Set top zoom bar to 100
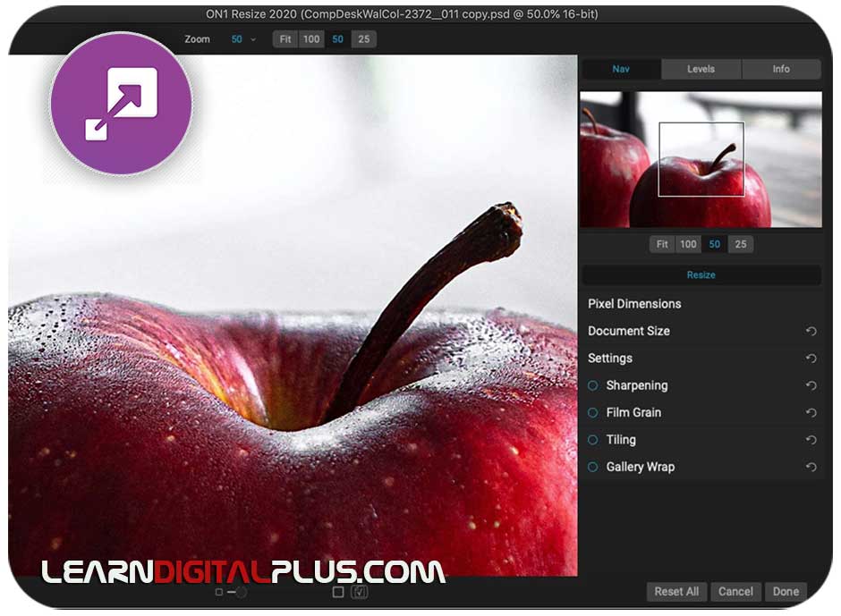 click(x=311, y=39)
